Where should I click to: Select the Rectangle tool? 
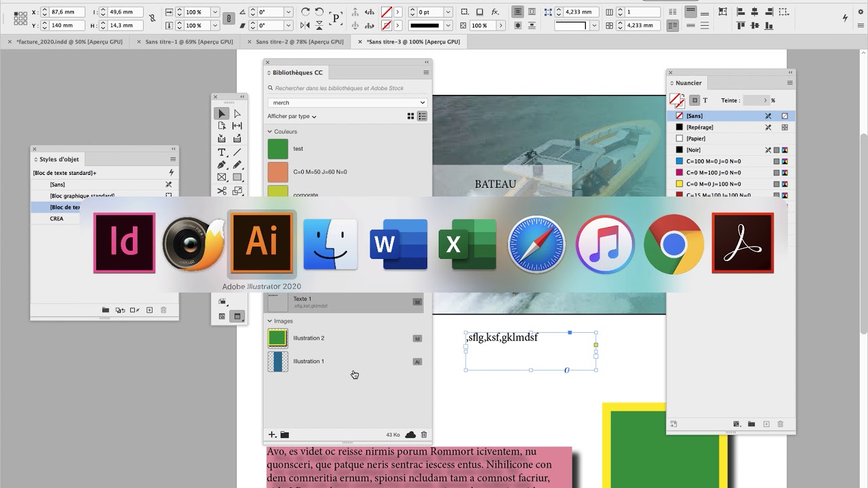pos(237,178)
